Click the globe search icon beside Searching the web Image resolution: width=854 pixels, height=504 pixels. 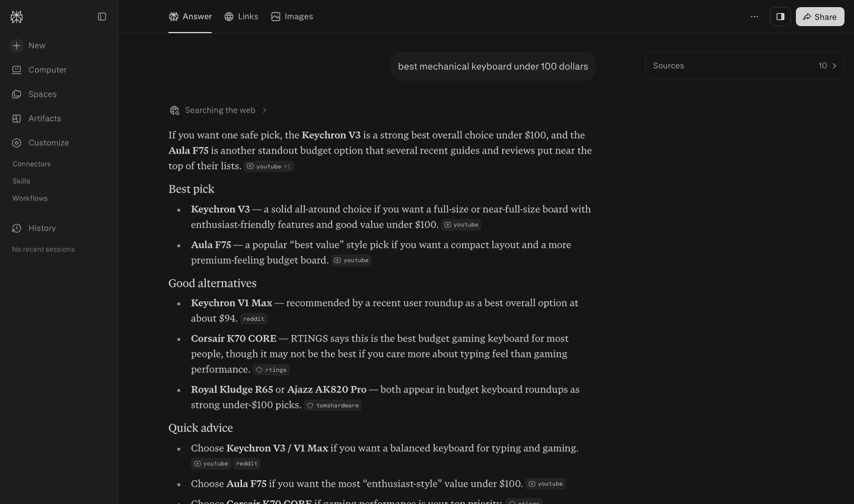click(174, 110)
